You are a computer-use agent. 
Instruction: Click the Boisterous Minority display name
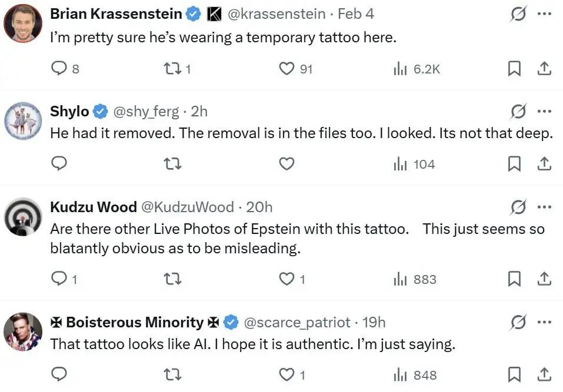(134, 322)
